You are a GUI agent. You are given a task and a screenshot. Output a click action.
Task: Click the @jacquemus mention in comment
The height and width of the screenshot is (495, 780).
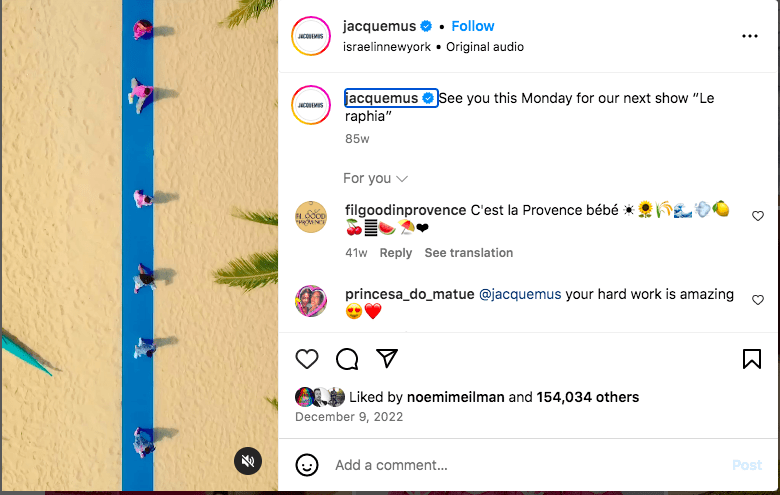click(x=520, y=295)
